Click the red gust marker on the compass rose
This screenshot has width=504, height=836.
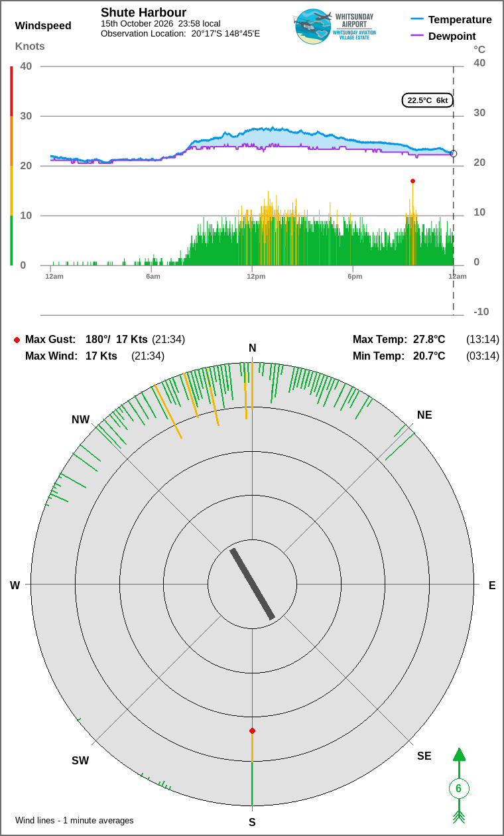[252, 731]
